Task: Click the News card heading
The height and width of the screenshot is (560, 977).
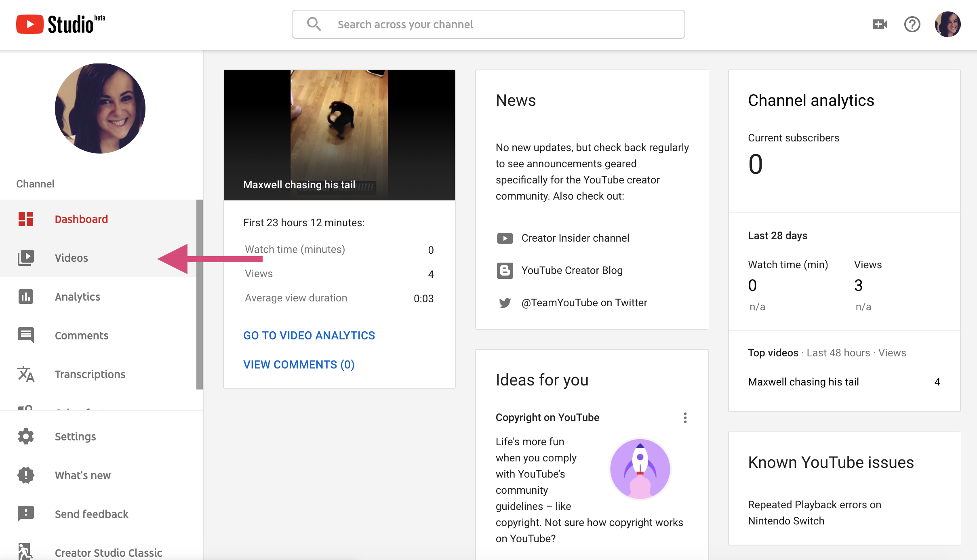Action: pyautogui.click(x=516, y=100)
